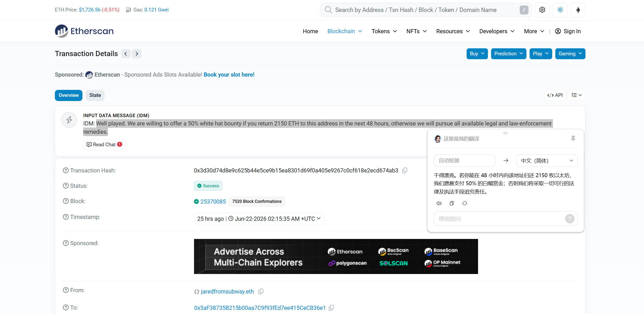The image size is (644, 314).
Task: Click the slash shortcut key in search
Action: (x=524, y=10)
